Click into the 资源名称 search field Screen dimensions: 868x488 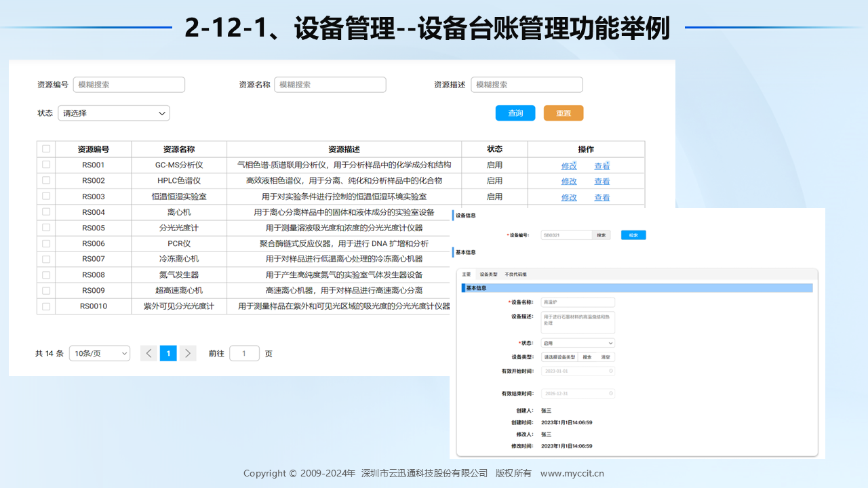330,85
